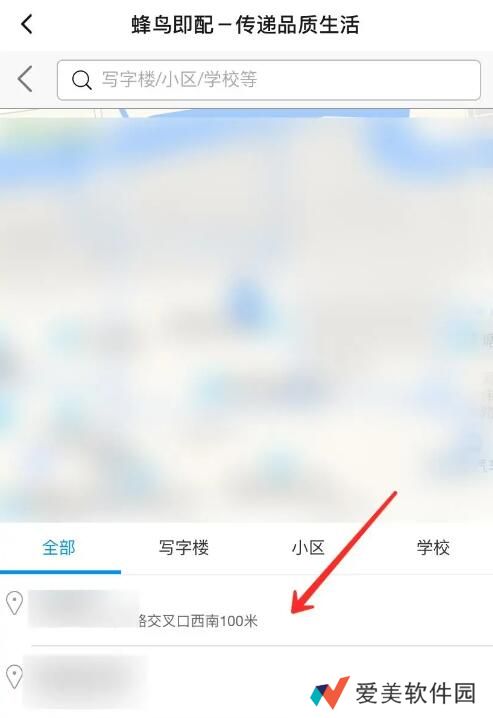
Task: Tap the blue underline beneath 全部
Action: point(60,572)
